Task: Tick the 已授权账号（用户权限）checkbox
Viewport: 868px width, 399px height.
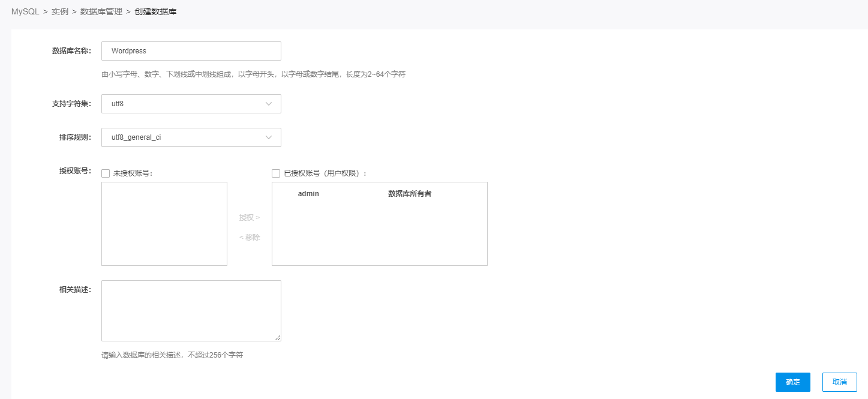Action: point(276,173)
